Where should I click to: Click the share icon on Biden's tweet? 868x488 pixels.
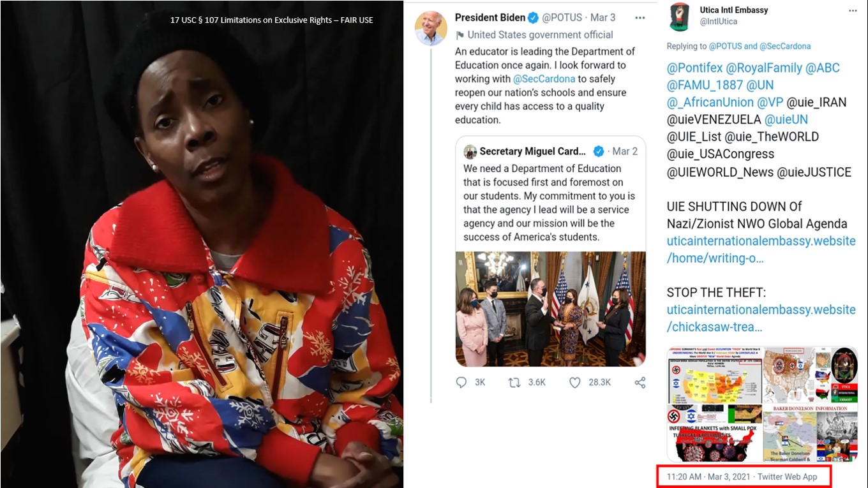640,382
